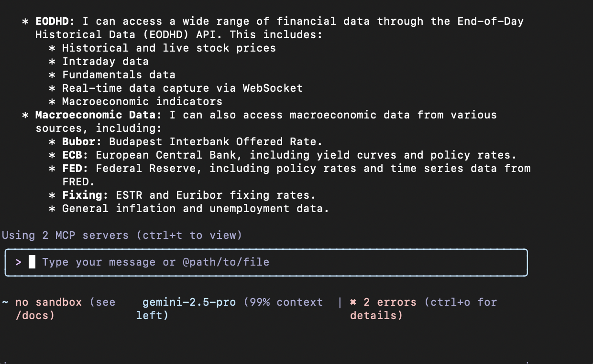
Task: Select the prompt caret in the input box
Action: (x=19, y=262)
